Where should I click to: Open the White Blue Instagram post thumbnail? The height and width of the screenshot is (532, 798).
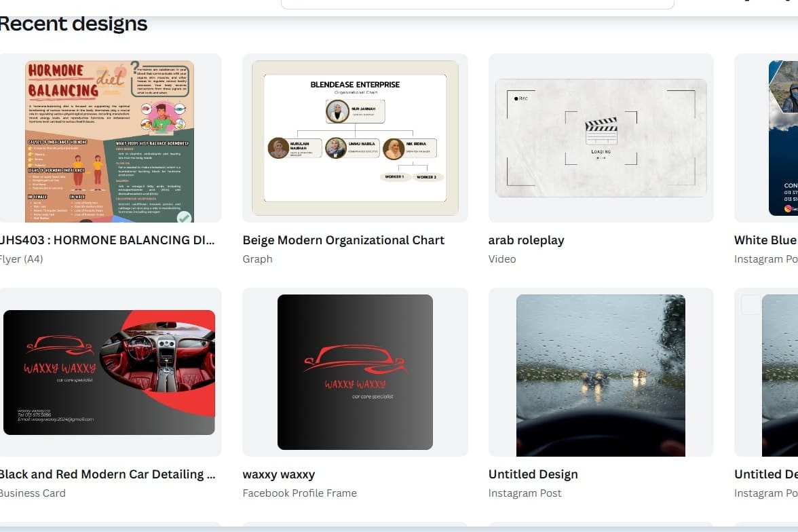tap(783, 138)
